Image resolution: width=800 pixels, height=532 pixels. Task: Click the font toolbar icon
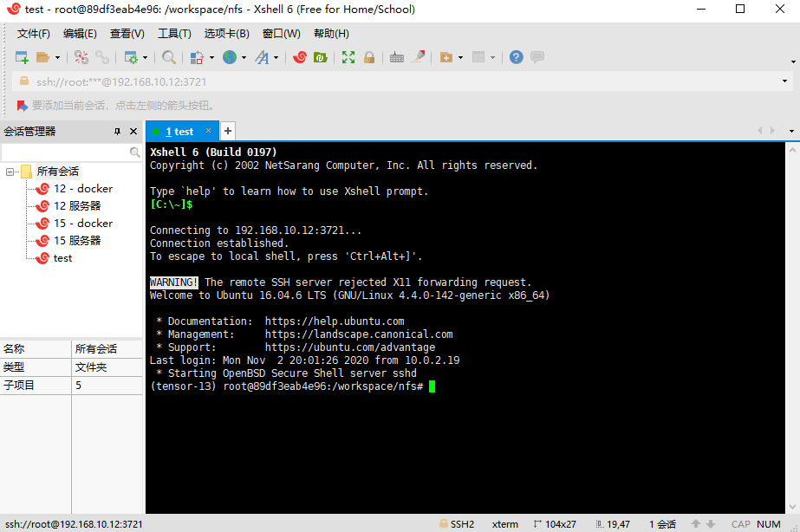pos(262,57)
